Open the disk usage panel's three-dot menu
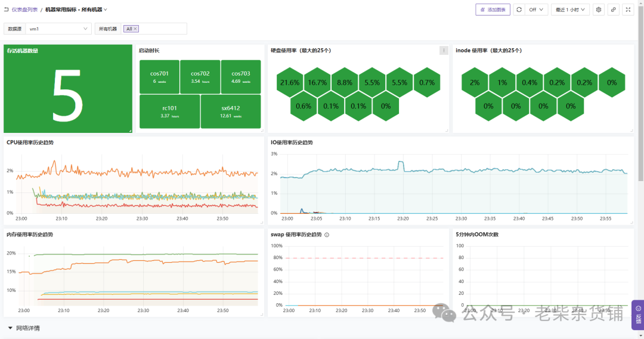The height and width of the screenshot is (339, 644). click(x=444, y=51)
